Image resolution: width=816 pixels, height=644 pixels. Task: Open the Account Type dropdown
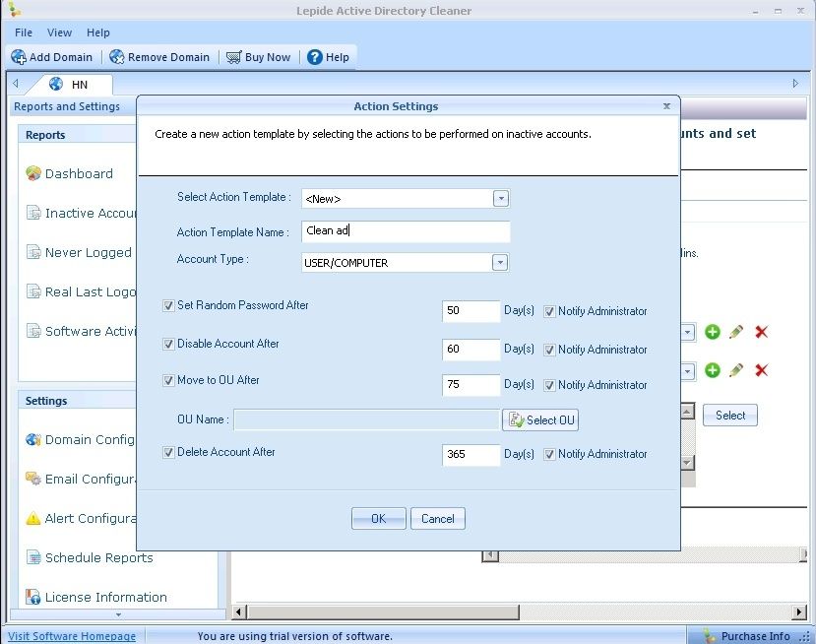[x=500, y=262]
